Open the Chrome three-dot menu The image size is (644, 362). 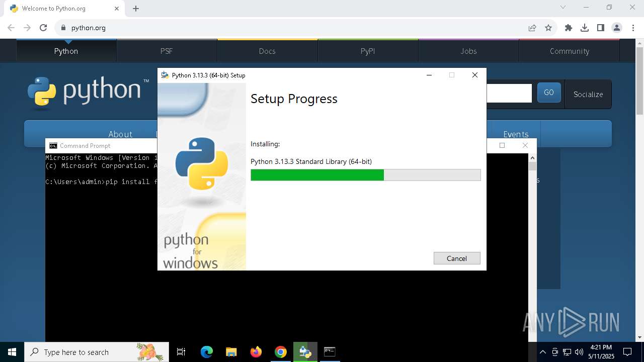pyautogui.click(x=633, y=28)
